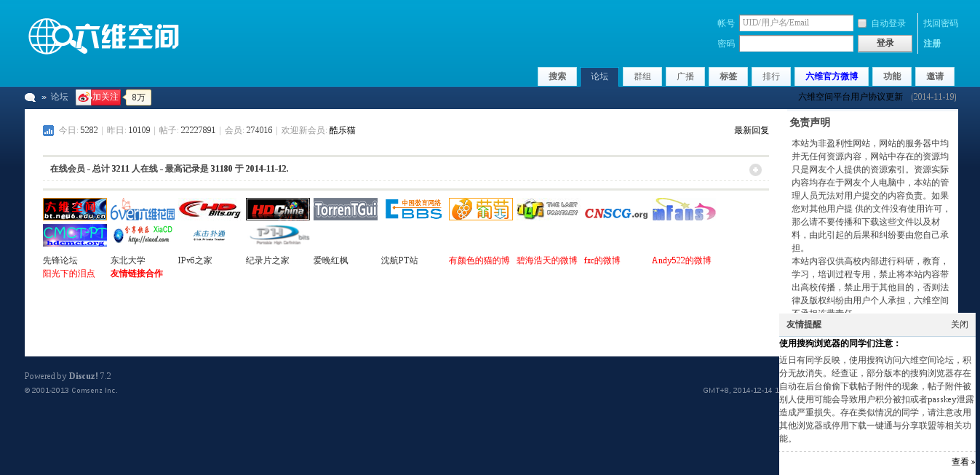Open the 六维官方微博 tab
The image size is (980, 475).
tap(831, 76)
